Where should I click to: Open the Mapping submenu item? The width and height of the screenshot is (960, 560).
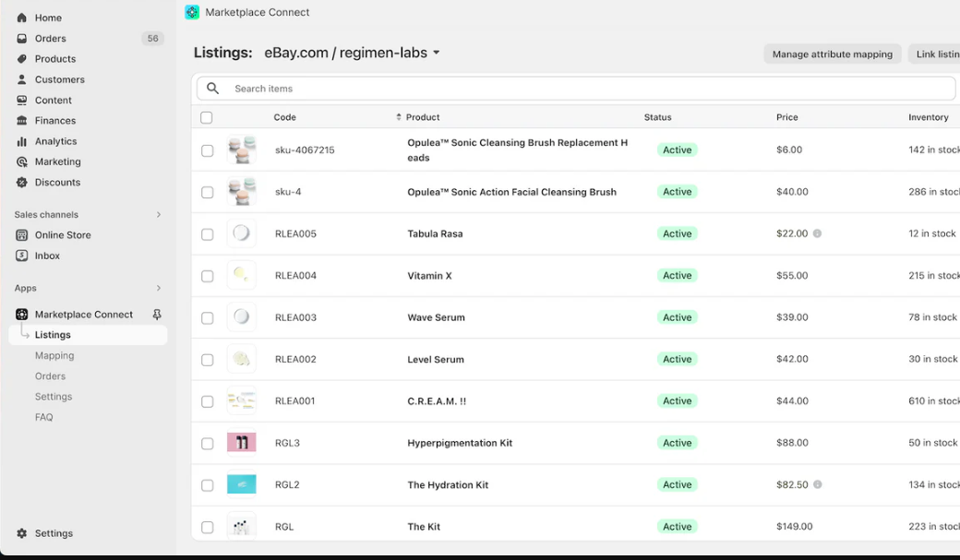[54, 356]
